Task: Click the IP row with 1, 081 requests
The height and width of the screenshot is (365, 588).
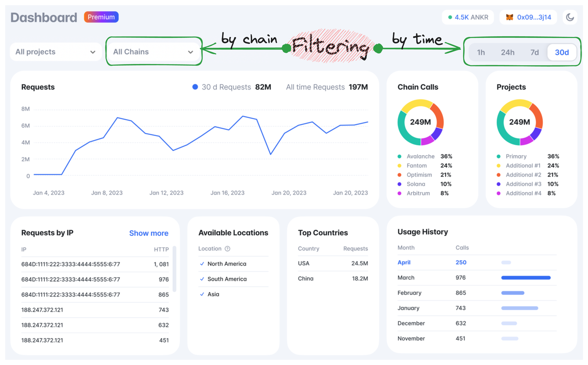Action: 95,264
